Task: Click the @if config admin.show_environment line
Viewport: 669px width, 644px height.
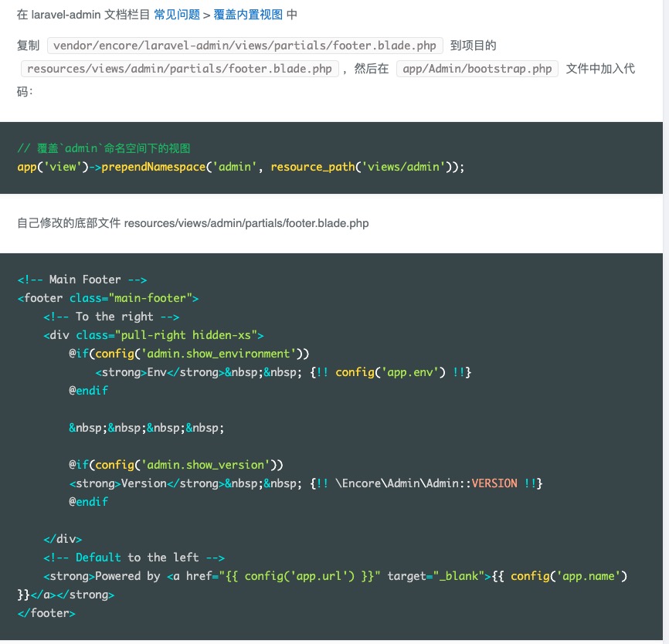Action: (189, 354)
